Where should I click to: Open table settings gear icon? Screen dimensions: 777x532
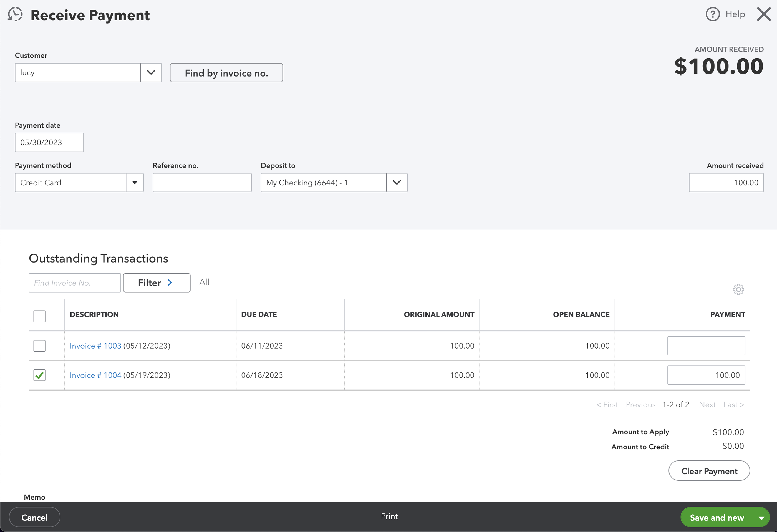click(738, 289)
